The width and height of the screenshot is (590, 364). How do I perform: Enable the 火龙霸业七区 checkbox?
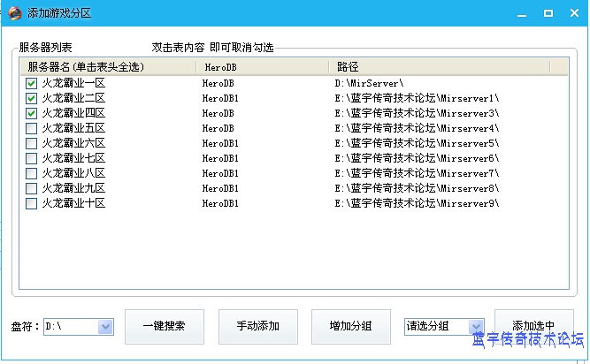click(x=32, y=158)
